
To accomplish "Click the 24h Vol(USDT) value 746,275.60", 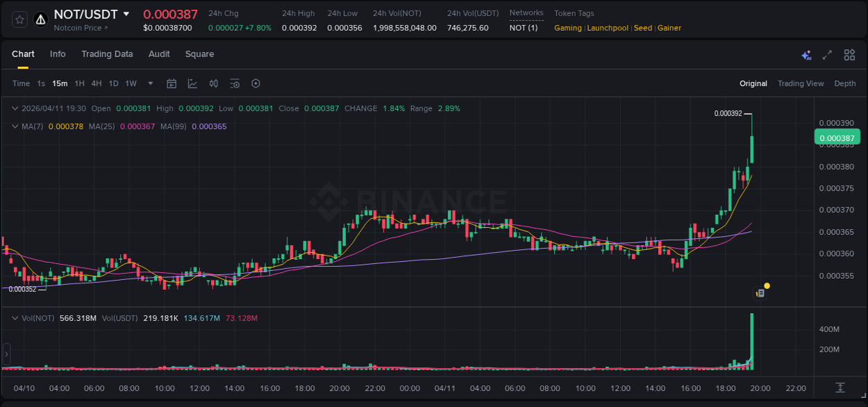I will (468, 28).
